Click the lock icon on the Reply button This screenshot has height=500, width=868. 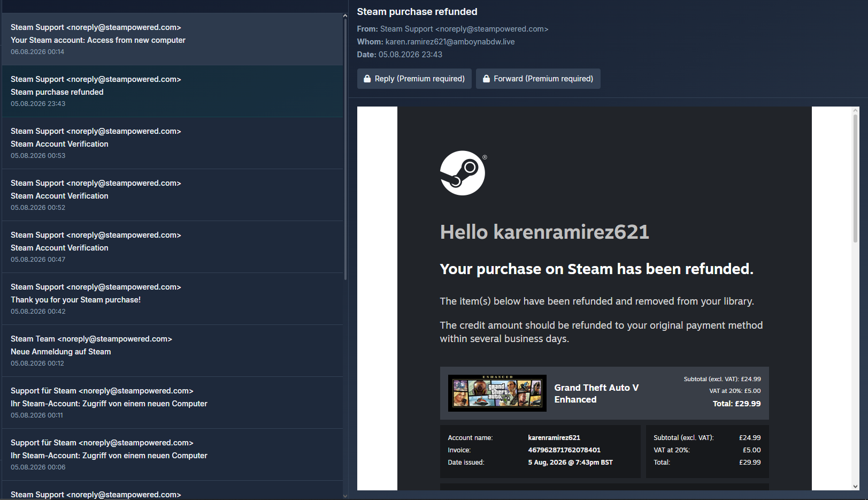[367, 79]
